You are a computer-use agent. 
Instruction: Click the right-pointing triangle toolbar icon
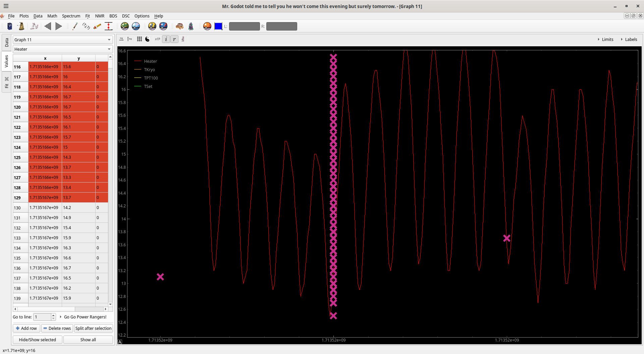coord(58,26)
